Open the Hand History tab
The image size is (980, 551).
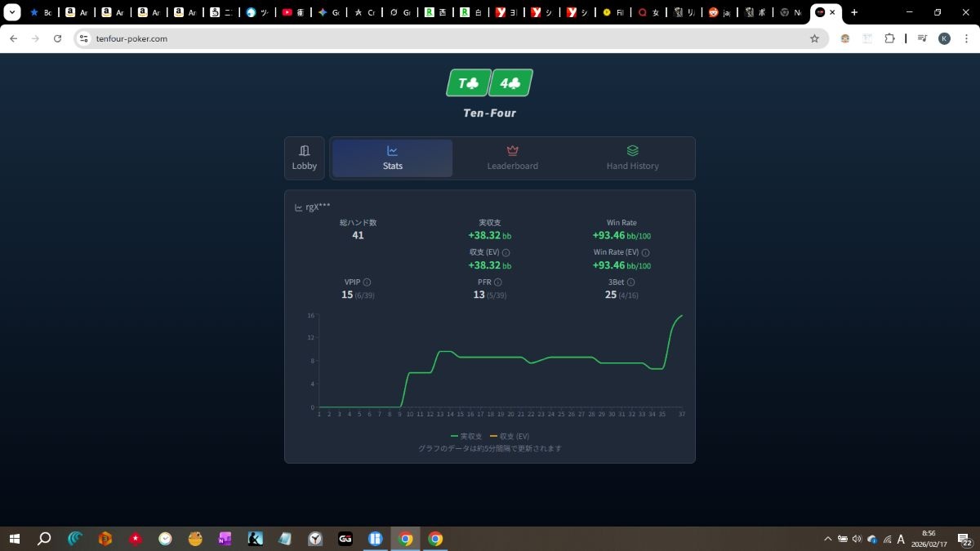(632, 158)
